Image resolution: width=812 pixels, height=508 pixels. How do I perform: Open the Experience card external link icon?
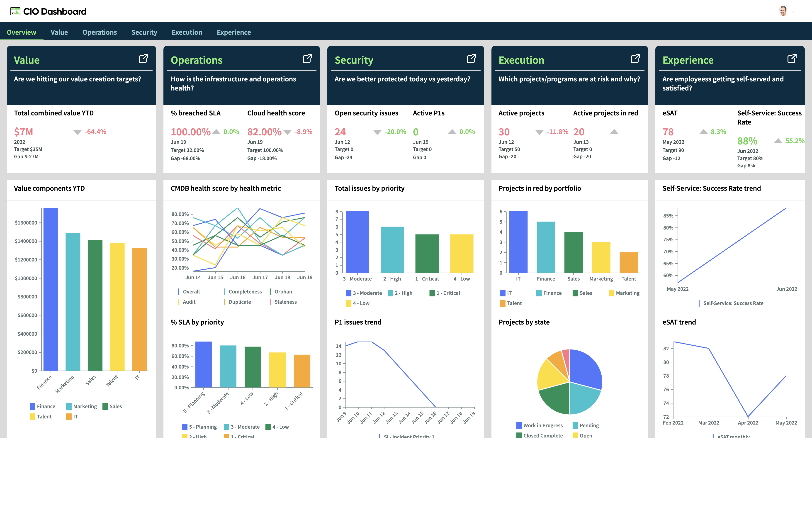click(x=792, y=59)
